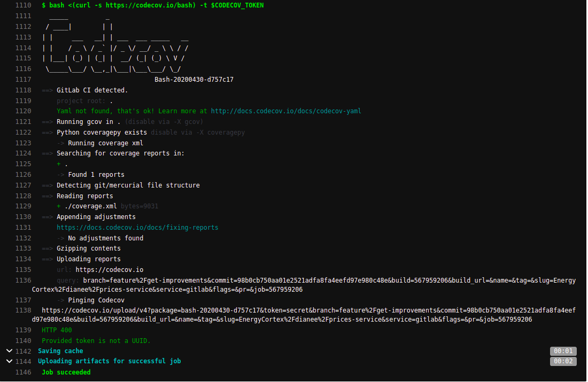Click the project root line
The image size is (588, 382).
[85, 101]
